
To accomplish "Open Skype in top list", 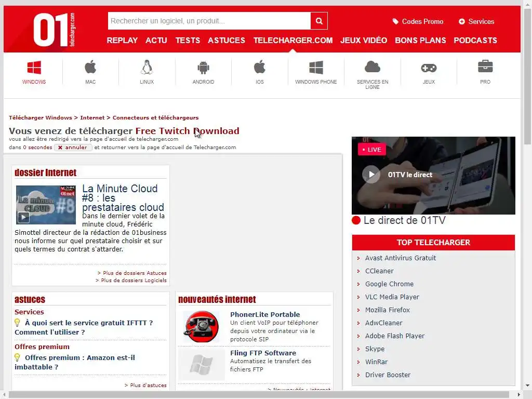I will coord(375,349).
